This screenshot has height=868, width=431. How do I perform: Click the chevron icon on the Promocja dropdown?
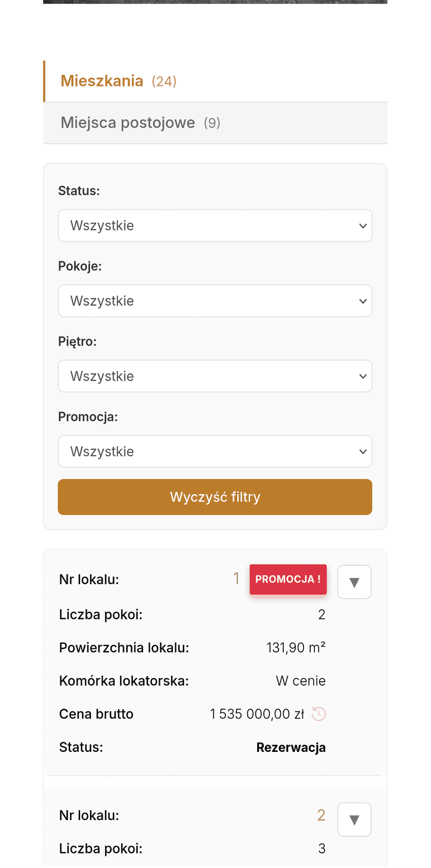tap(363, 451)
